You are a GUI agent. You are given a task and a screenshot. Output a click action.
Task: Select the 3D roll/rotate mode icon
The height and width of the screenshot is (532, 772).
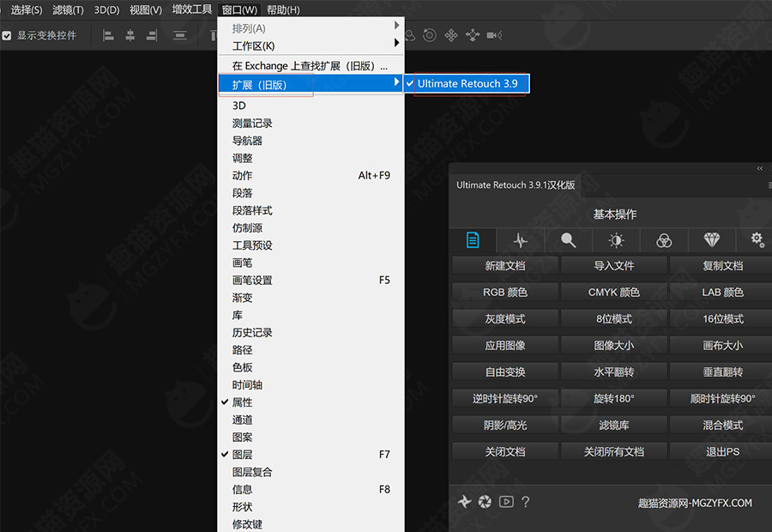[430, 35]
